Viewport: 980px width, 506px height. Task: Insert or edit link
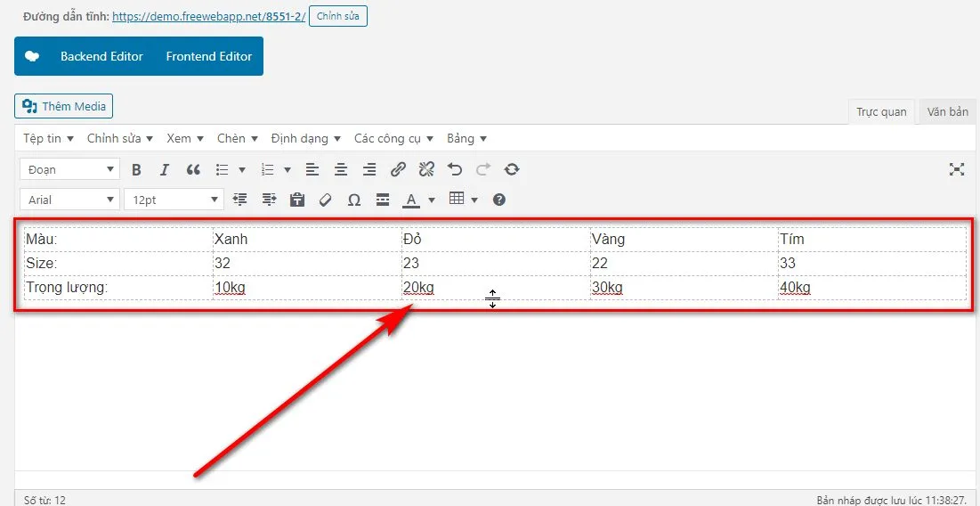coord(398,169)
